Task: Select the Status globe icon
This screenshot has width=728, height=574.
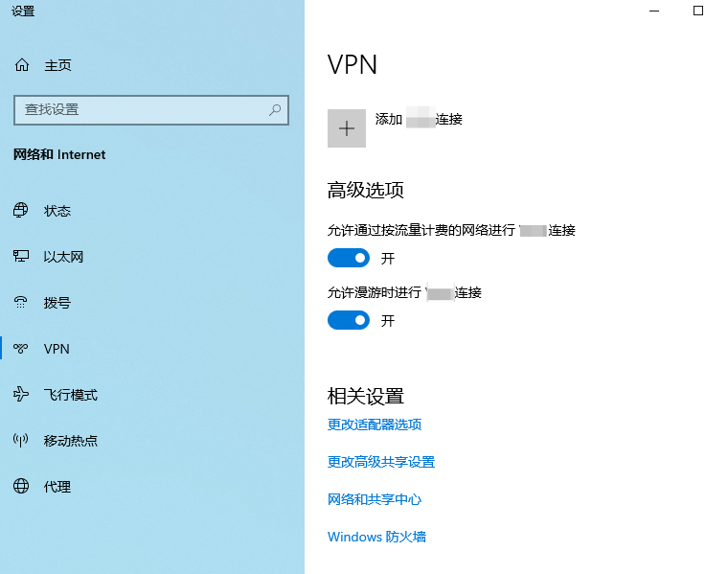Action: pos(21,211)
